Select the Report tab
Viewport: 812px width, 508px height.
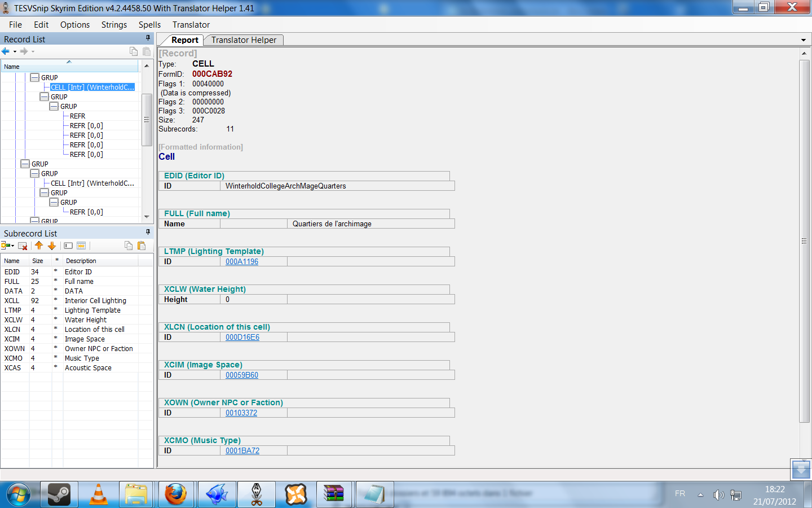(184, 40)
